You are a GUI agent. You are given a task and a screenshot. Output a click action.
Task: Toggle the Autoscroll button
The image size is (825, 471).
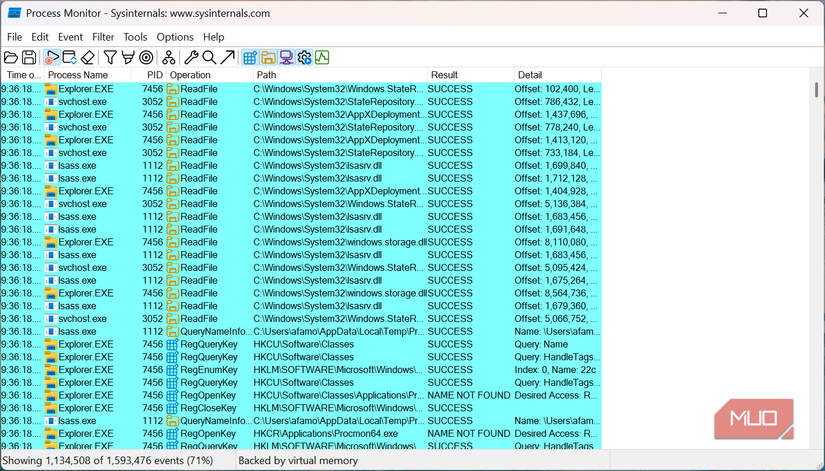[69, 57]
